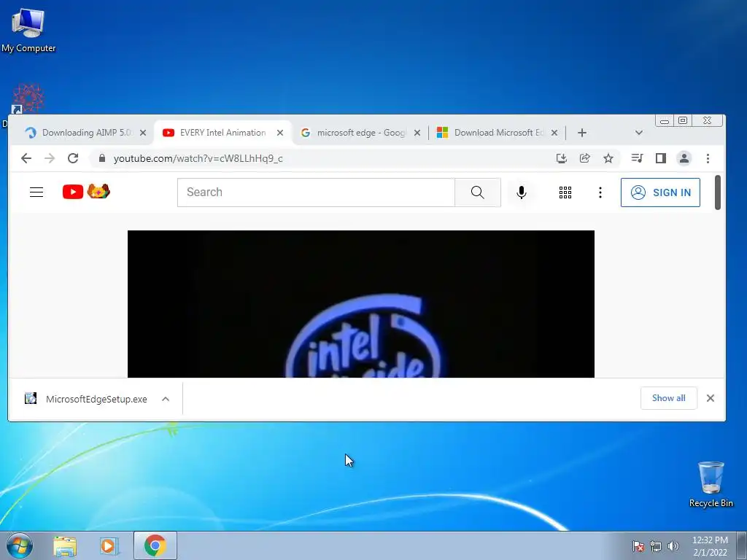Open a new tab with plus
This screenshot has width=747, height=560.
coord(582,133)
